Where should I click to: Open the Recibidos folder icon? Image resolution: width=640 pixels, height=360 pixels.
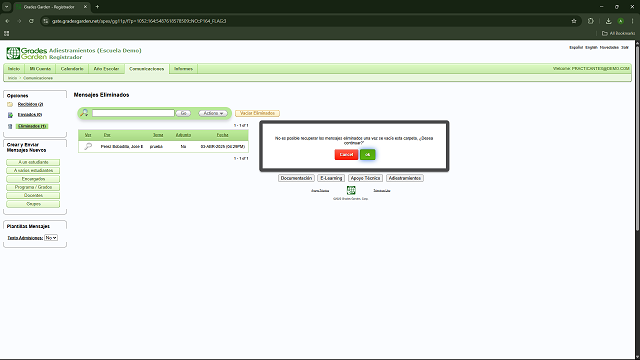(10, 104)
